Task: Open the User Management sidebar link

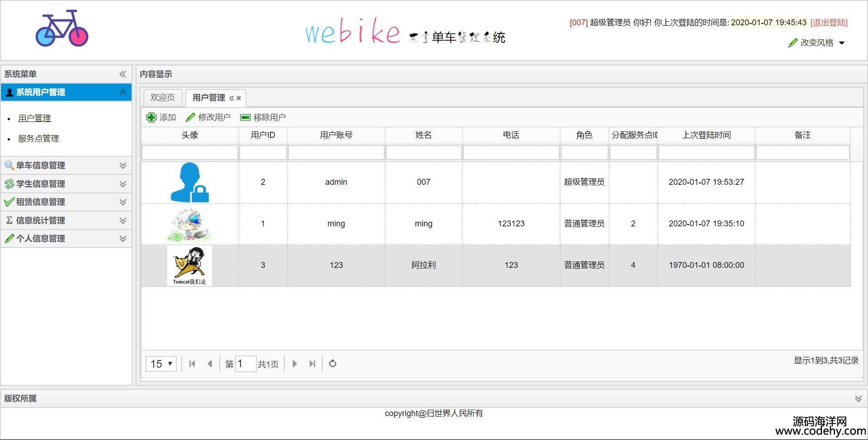Action: [x=34, y=118]
